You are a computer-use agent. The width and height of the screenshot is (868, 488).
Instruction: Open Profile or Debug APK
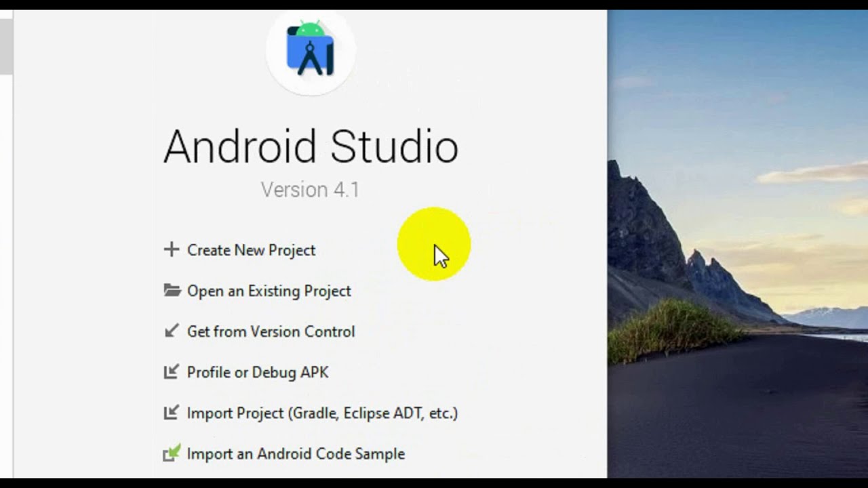point(258,372)
